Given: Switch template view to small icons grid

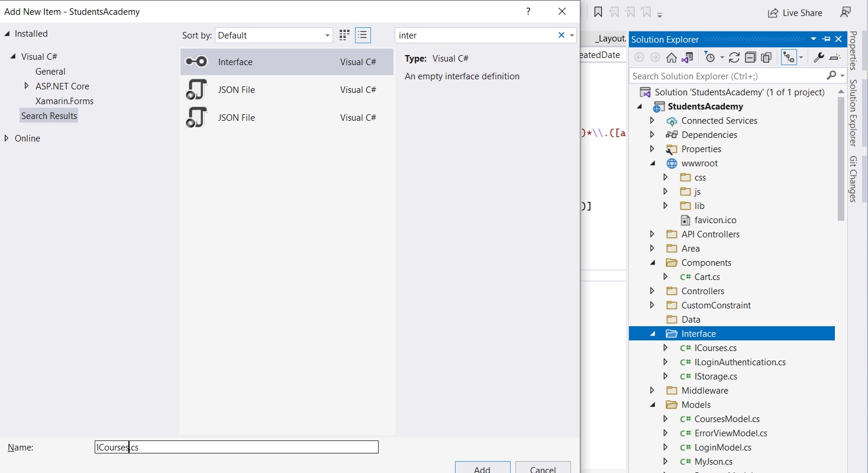Looking at the screenshot, I should click(344, 36).
